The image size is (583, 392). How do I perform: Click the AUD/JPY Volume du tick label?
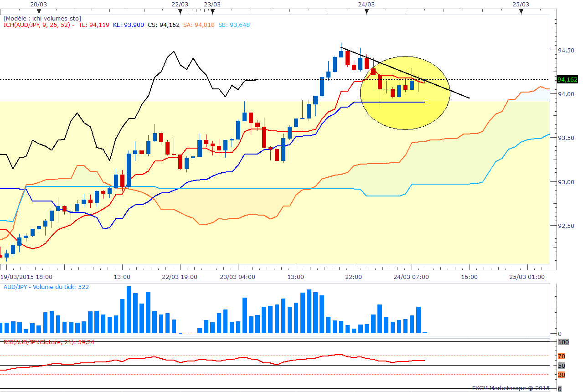[x=46, y=287]
